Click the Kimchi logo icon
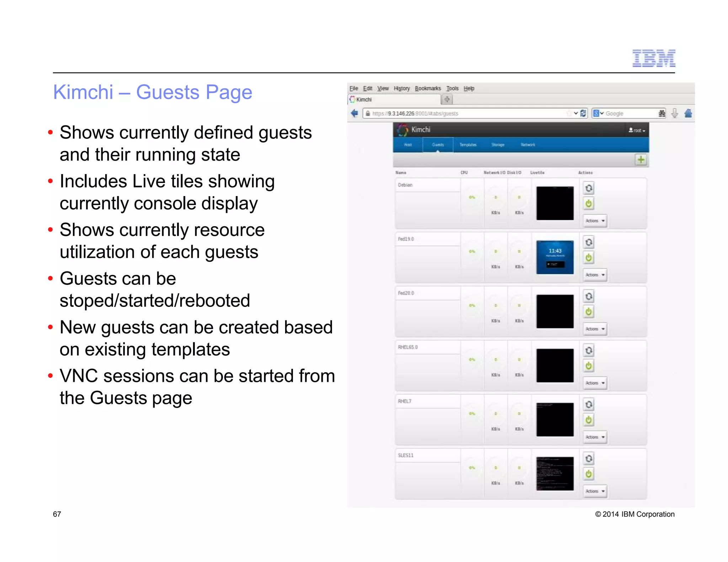 402,130
